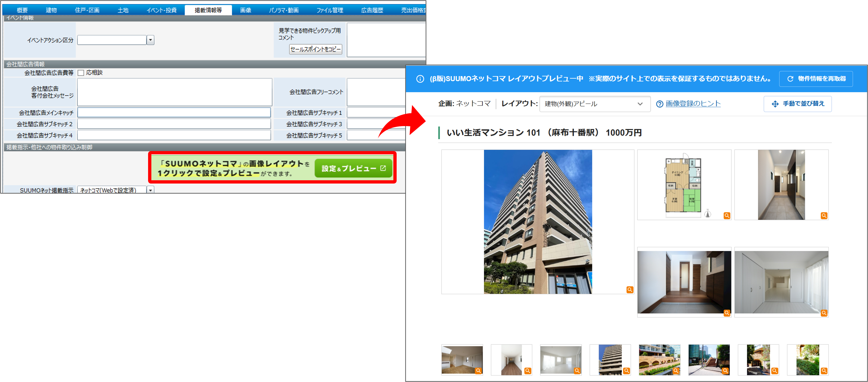The height and width of the screenshot is (382, 868).
Task: Click the green 設定&プレビュー button
Action: 353,168
